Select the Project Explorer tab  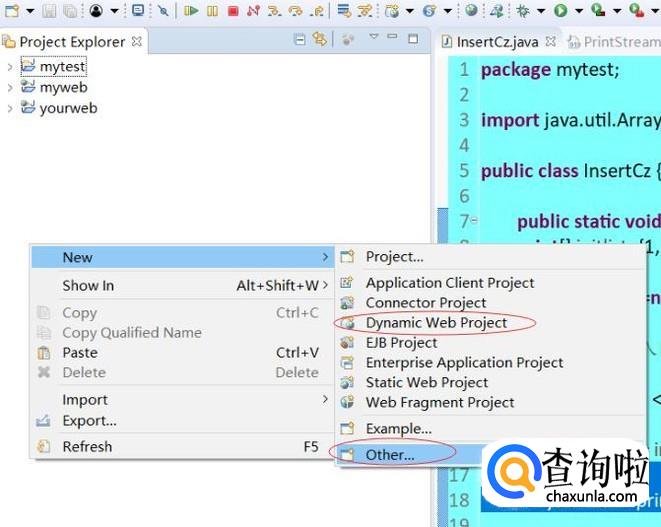tap(72, 42)
